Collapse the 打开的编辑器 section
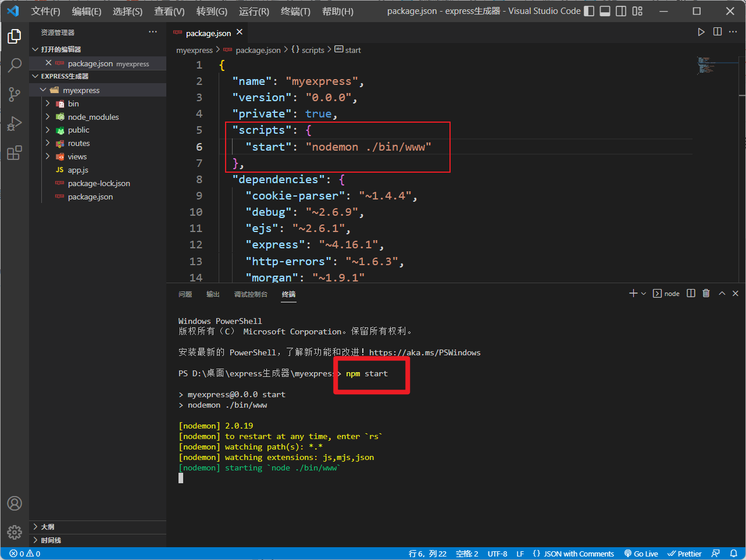The height and width of the screenshot is (560, 746). pyautogui.click(x=98, y=49)
